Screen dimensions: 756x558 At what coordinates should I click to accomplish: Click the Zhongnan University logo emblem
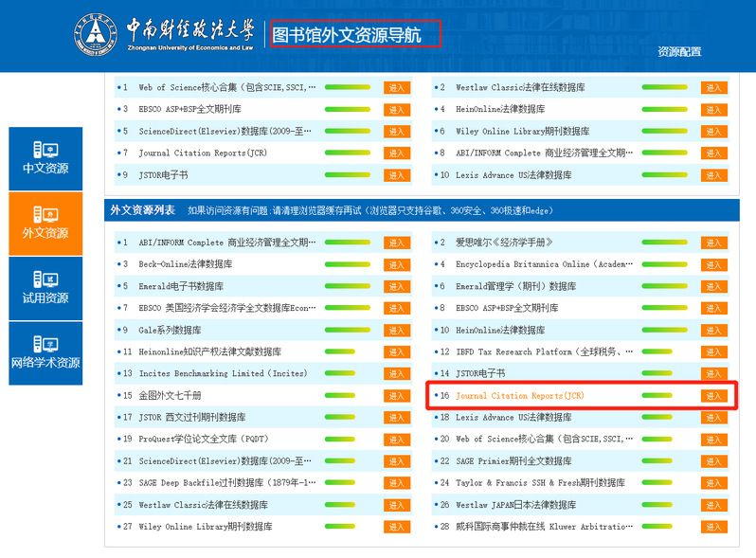pos(96,36)
